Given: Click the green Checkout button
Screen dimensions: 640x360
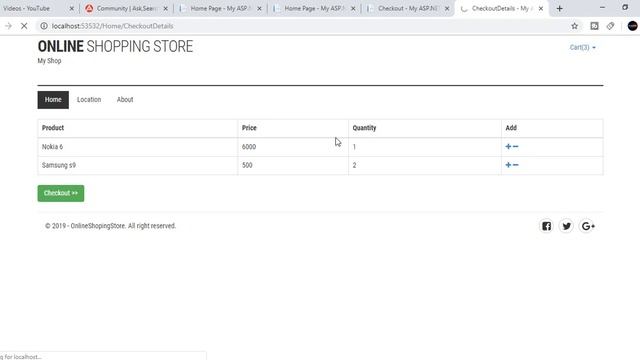Looking at the screenshot, I should pos(61,193).
